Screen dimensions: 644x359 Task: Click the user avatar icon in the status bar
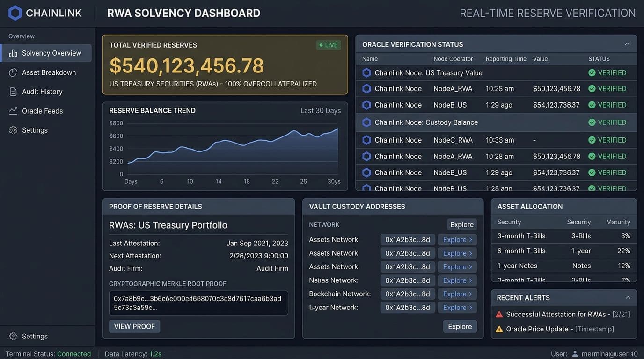pyautogui.click(x=575, y=354)
